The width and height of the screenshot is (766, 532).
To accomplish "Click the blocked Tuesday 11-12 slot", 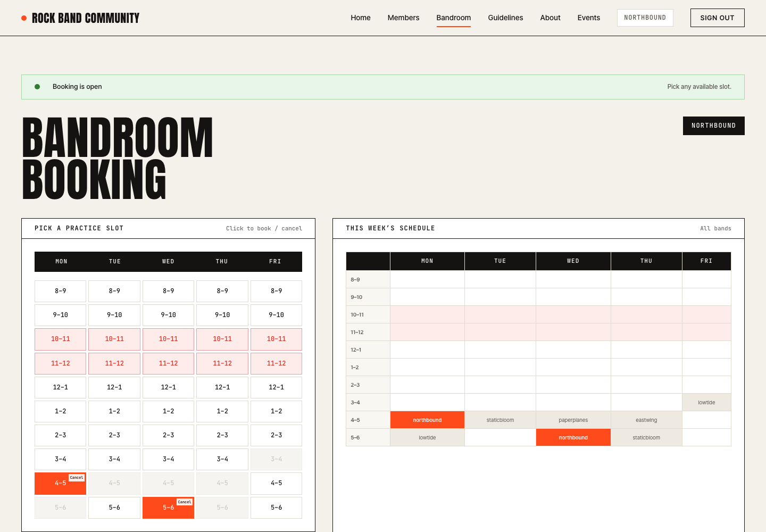I will click(x=114, y=363).
